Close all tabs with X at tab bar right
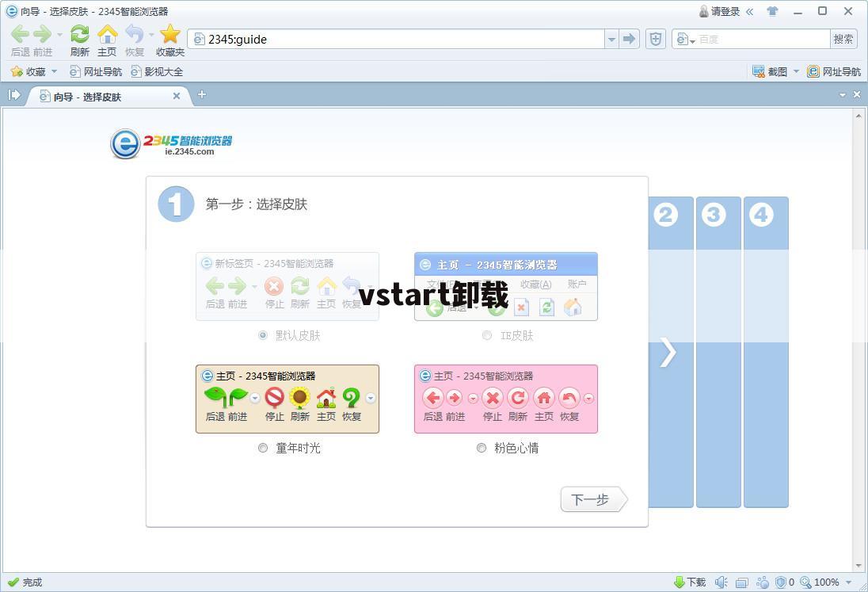The width and height of the screenshot is (868, 592). [x=856, y=94]
